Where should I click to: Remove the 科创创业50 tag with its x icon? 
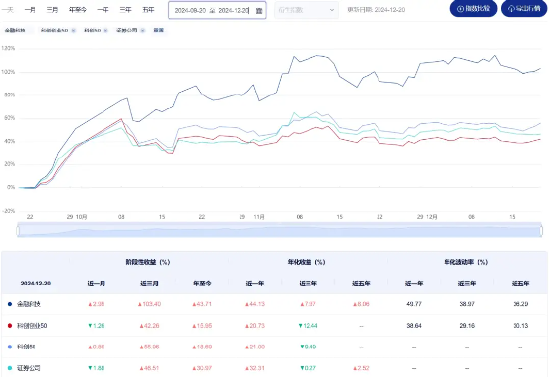pyautogui.click(x=73, y=31)
